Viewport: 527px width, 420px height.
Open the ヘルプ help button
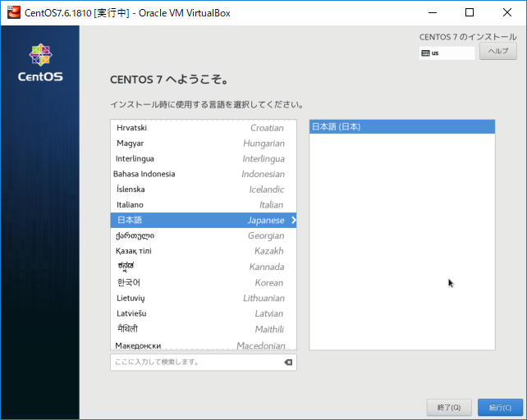pyautogui.click(x=498, y=51)
